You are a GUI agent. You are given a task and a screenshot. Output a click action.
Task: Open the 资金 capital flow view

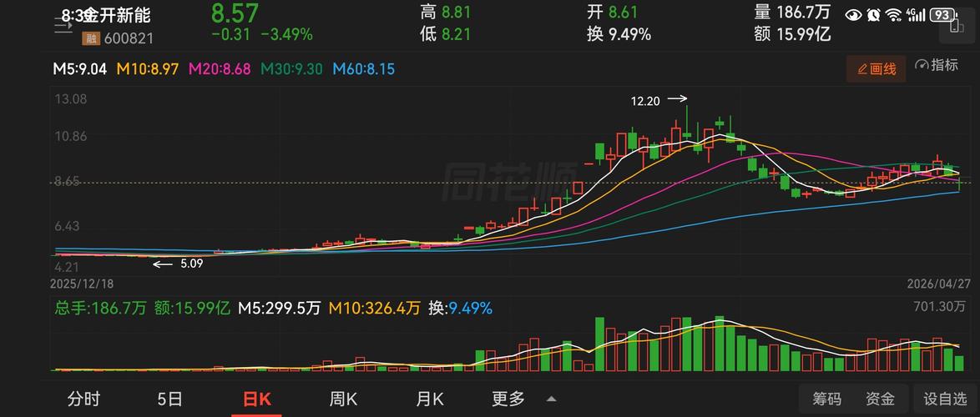point(880,399)
